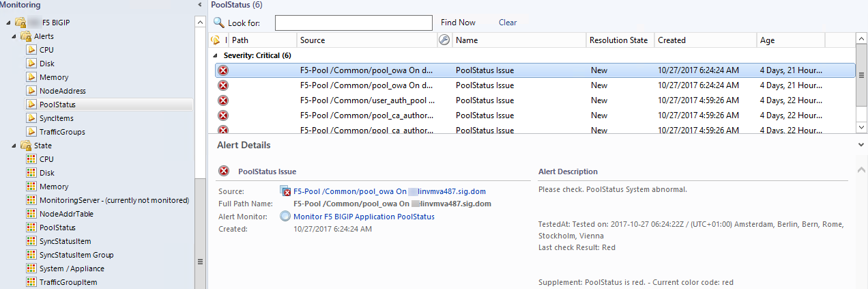Collapse the Alert Details pane chevron
The height and width of the screenshot is (289, 868).
861,145
